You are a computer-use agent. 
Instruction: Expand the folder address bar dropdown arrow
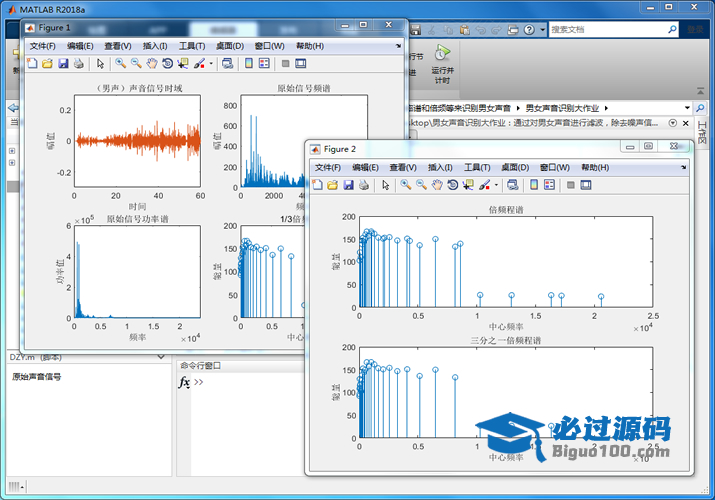pos(687,107)
